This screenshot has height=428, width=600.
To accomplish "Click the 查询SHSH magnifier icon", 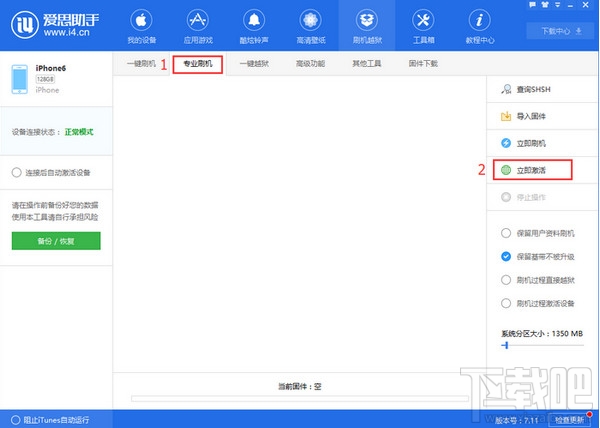I will click(506, 89).
